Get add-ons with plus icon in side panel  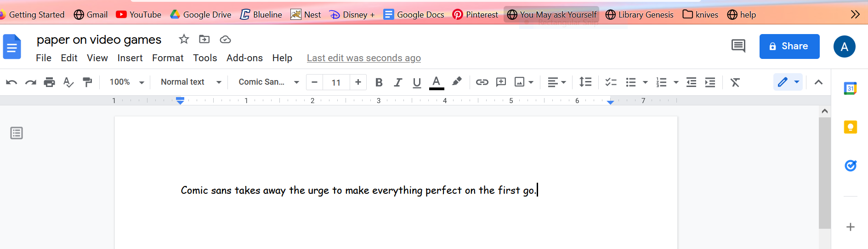tap(851, 227)
